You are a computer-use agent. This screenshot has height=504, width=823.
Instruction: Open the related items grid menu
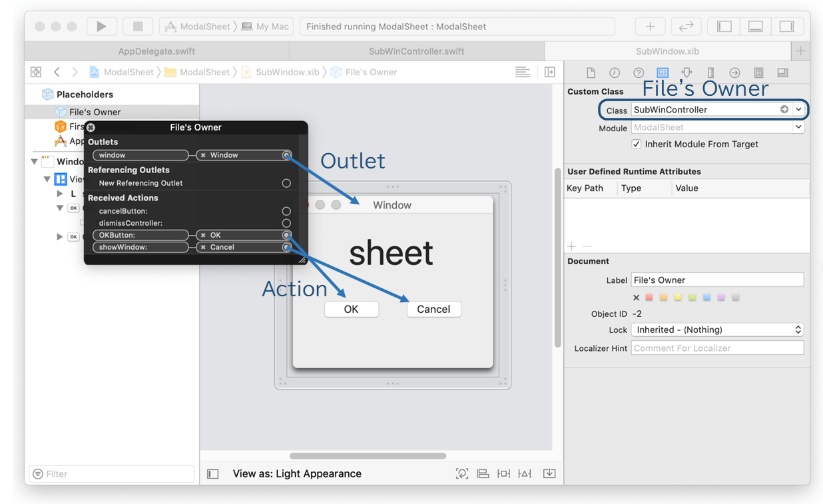coord(36,72)
